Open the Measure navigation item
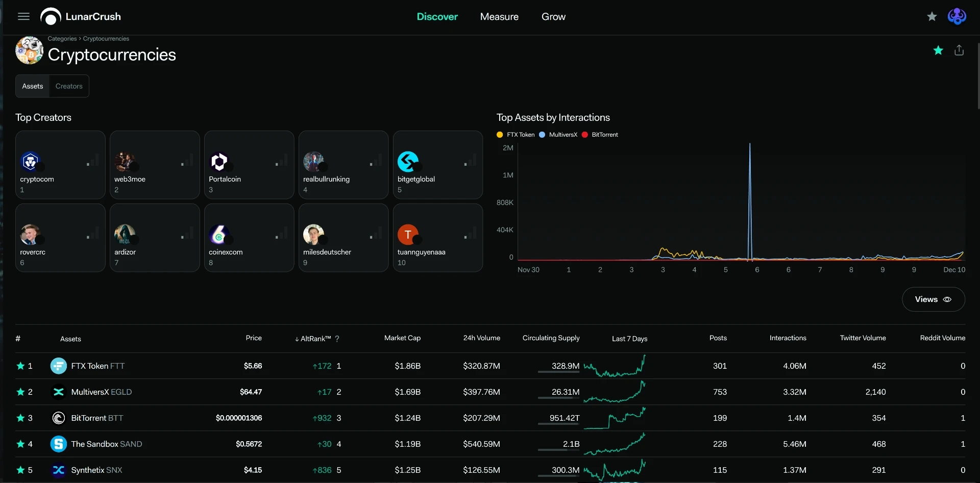This screenshot has width=980, height=483. click(x=499, y=16)
